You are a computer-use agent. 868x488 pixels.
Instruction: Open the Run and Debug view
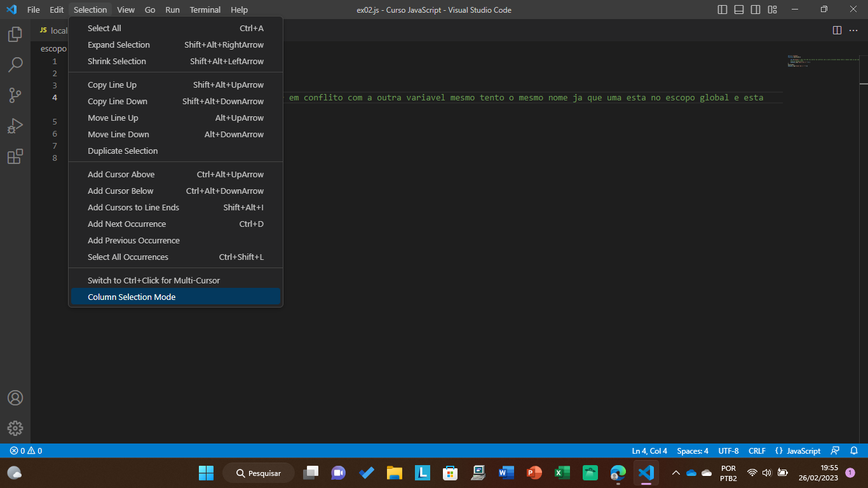[x=15, y=126]
